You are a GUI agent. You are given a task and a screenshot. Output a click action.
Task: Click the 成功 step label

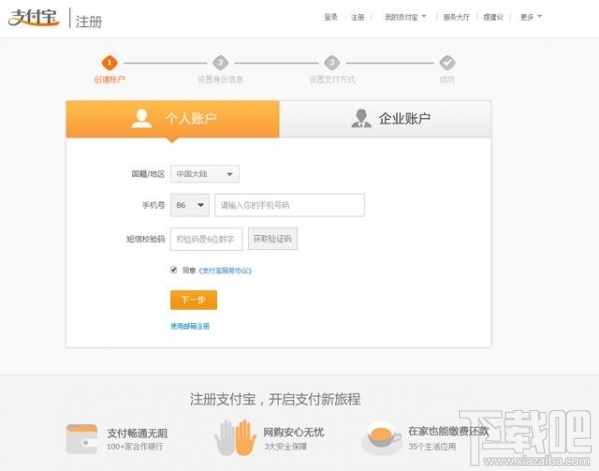pos(447,79)
